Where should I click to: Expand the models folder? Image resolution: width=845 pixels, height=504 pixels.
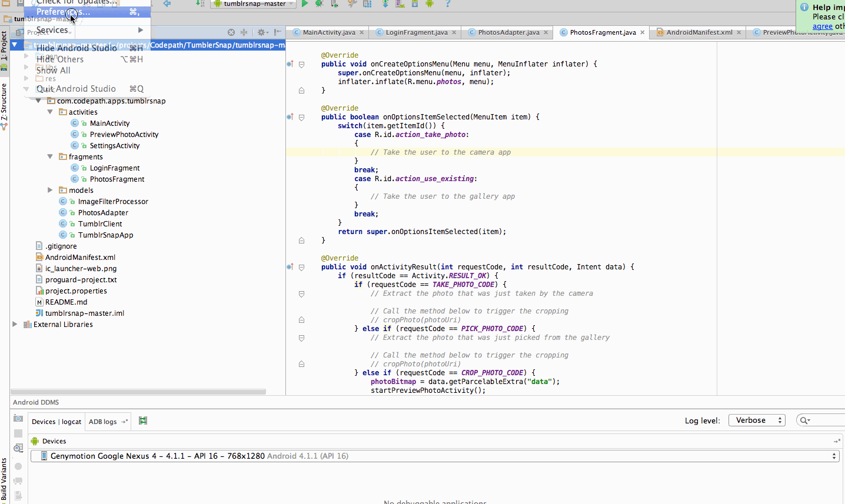click(x=50, y=190)
